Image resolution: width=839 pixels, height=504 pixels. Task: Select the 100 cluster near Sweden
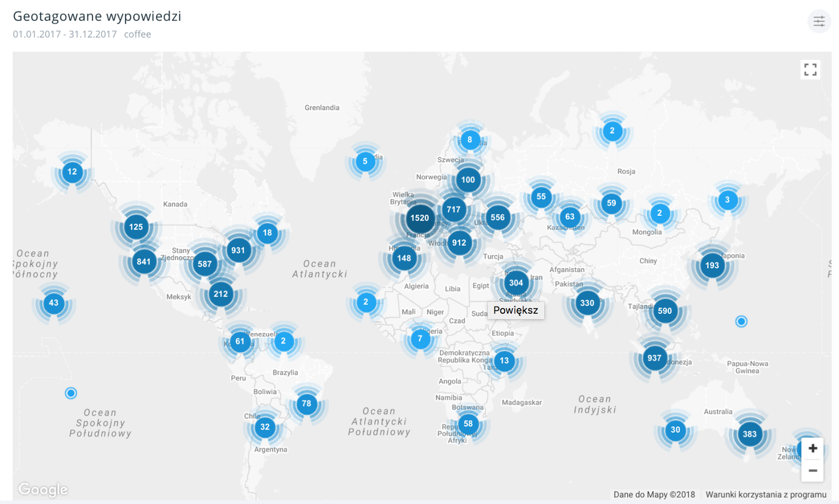point(468,180)
